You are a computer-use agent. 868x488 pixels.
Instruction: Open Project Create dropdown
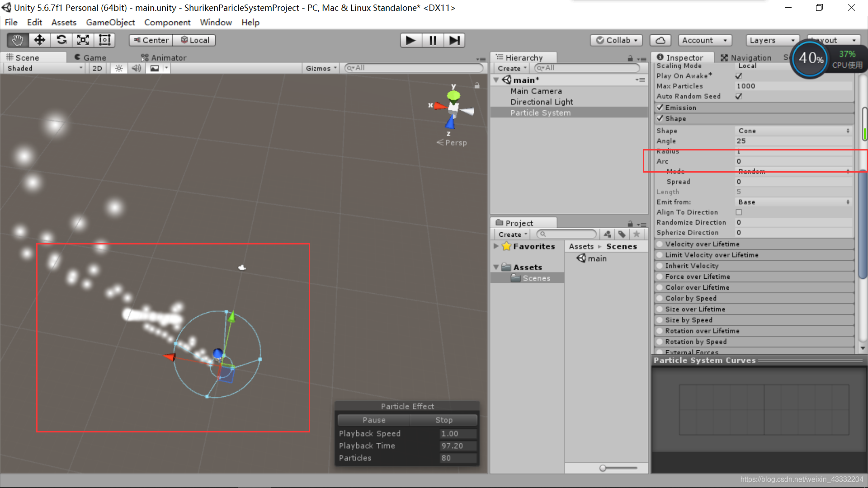(513, 234)
